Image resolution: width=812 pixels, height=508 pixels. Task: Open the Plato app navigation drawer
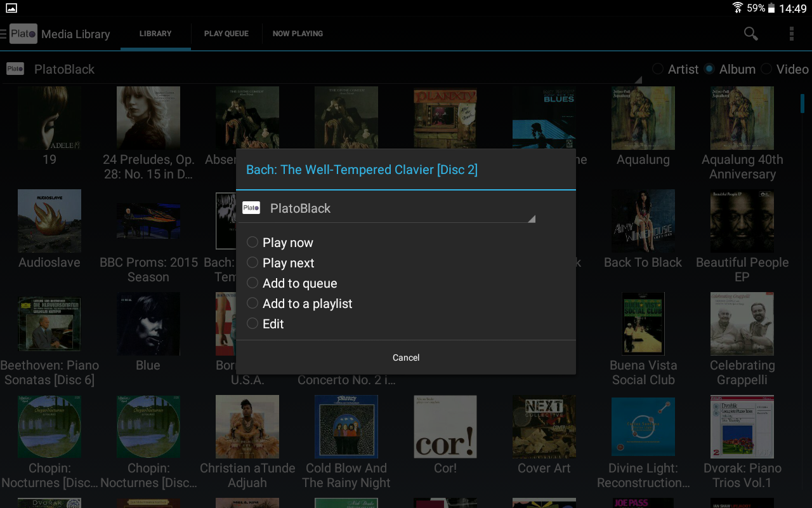[x=4, y=33]
